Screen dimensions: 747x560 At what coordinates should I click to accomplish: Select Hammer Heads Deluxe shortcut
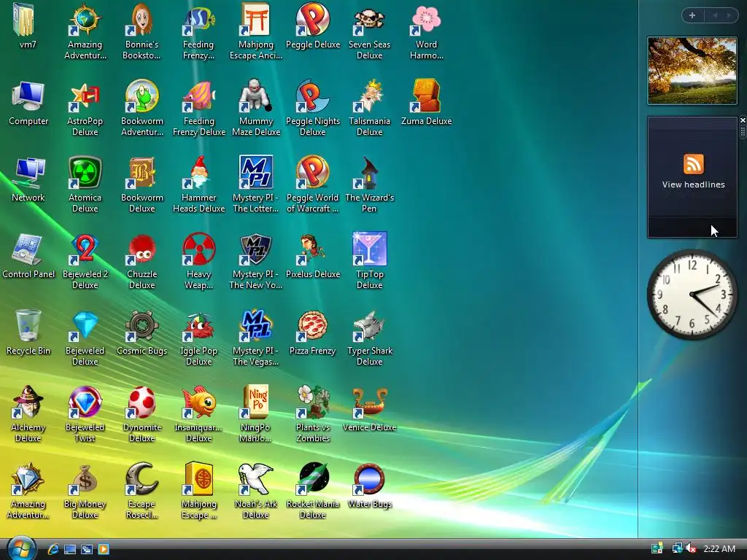(x=198, y=185)
